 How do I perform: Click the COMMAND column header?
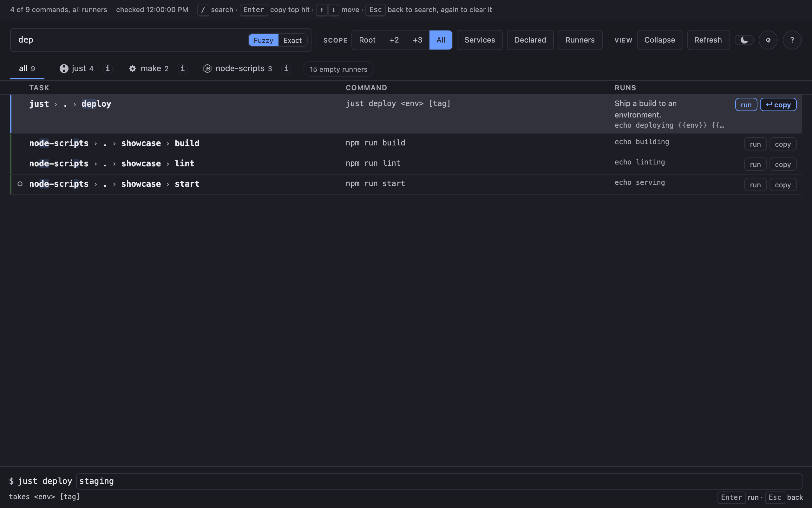(x=366, y=88)
